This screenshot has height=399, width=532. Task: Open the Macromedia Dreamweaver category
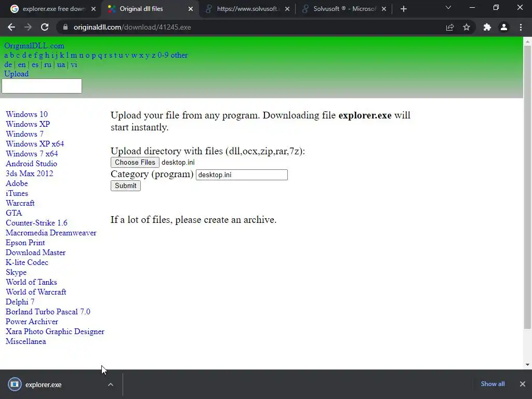point(51,233)
